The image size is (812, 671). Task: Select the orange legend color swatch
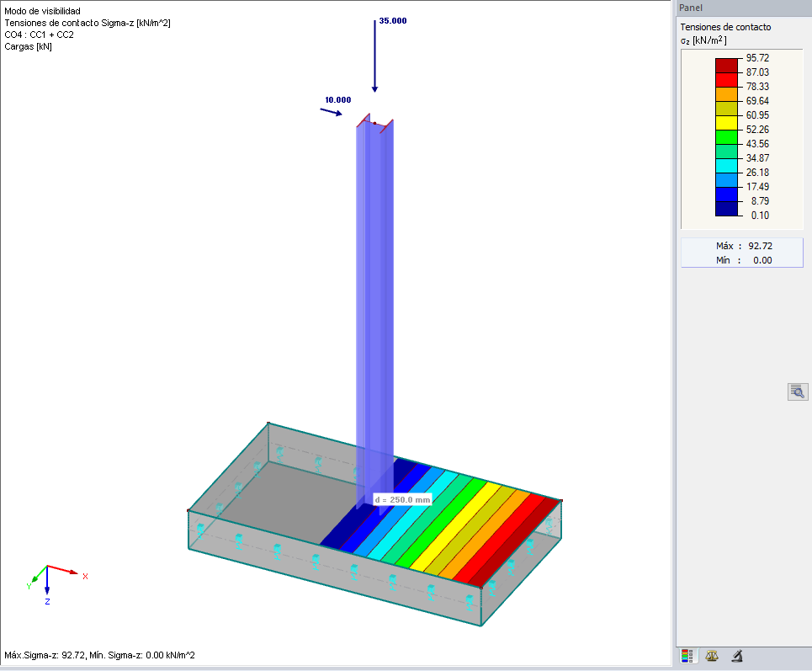coord(726,94)
